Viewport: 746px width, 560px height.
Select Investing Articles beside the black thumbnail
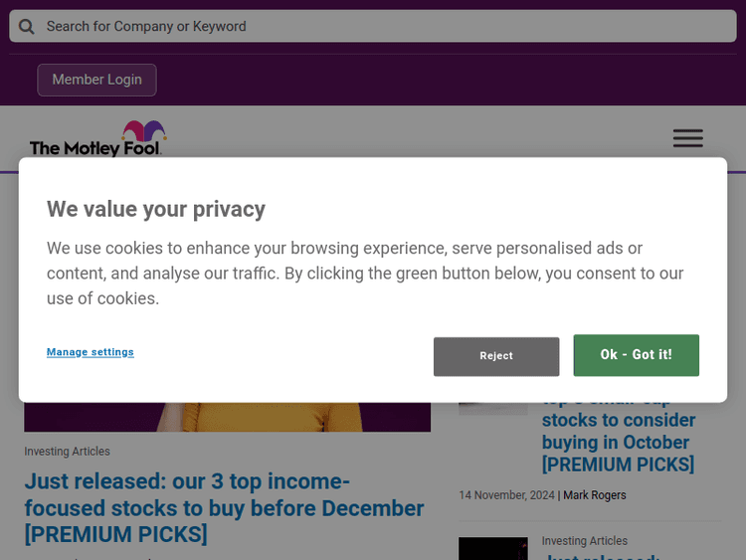click(x=585, y=541)
